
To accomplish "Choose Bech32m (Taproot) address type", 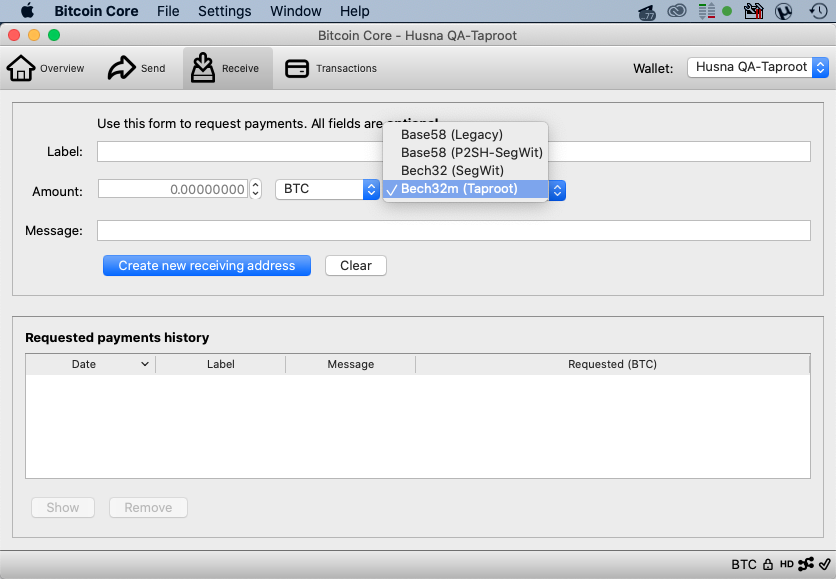I will tap(465, 189).
